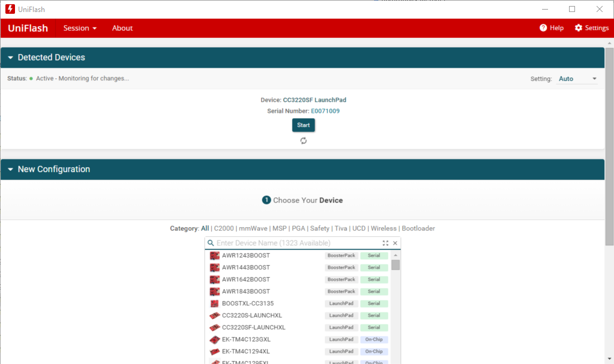Select EK-TM4C123GXL device name
614x364 pixels.
246,339
